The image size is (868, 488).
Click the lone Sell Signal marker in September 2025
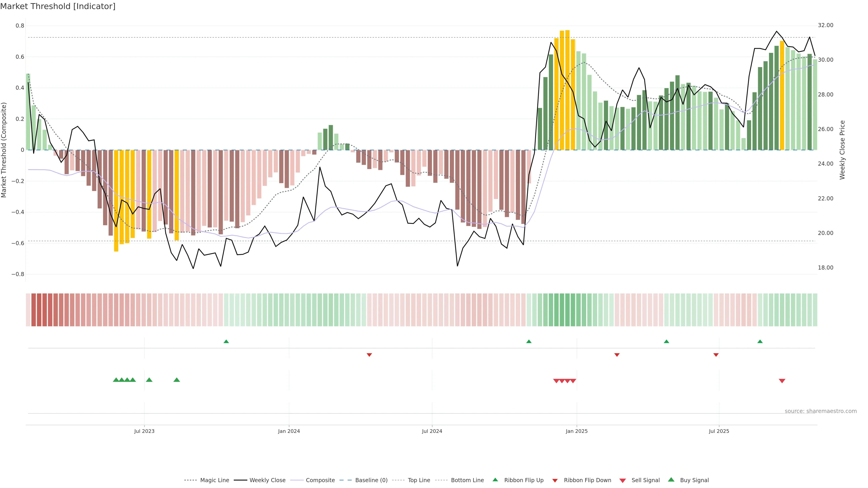coord(782,381)
